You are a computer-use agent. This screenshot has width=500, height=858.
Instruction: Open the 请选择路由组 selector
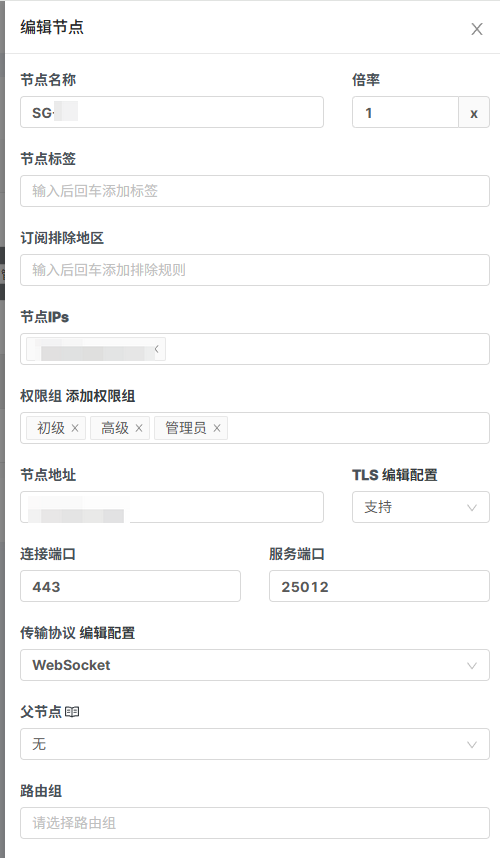coord(255,822)
